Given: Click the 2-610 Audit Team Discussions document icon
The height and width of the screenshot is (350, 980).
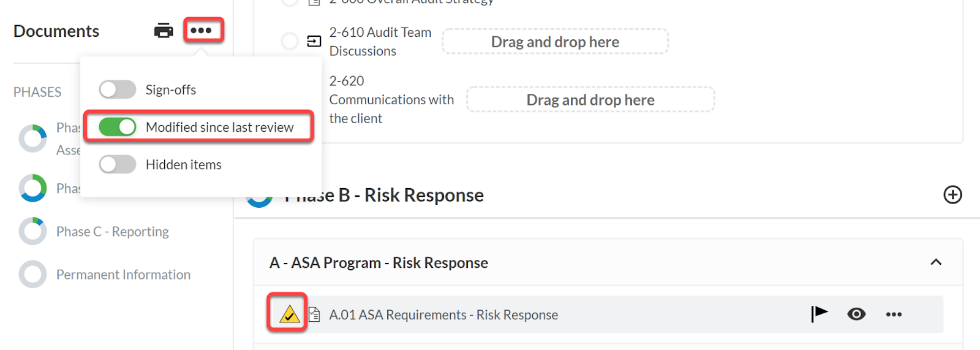Looking at the screenshot, I should pyautogui.click(x=314, y=41).
